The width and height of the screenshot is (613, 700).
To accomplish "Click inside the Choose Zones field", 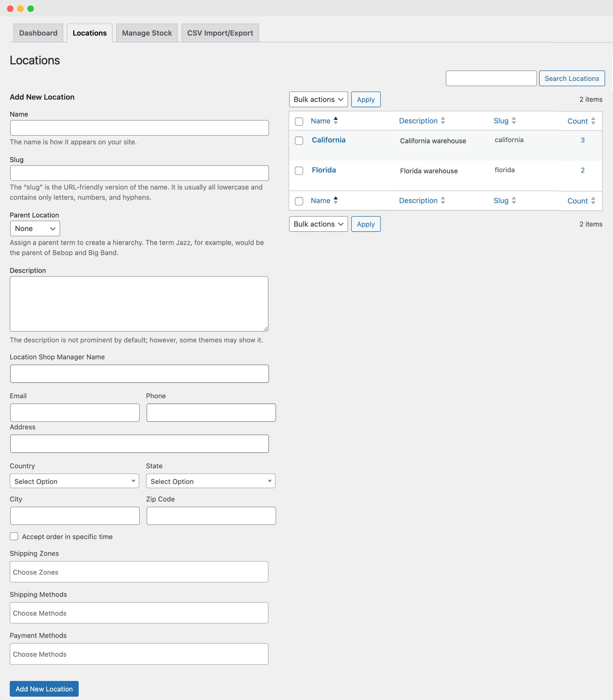I will pos(139,572).
